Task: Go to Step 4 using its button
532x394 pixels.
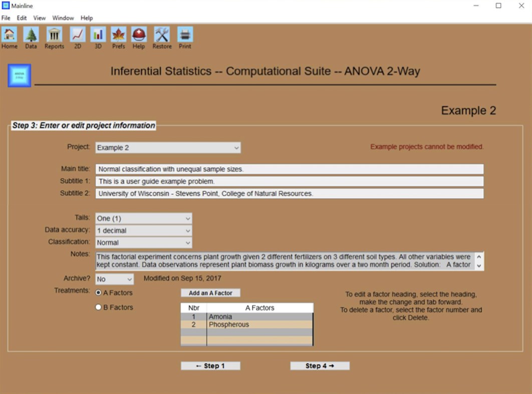Action: pos(320,365)
